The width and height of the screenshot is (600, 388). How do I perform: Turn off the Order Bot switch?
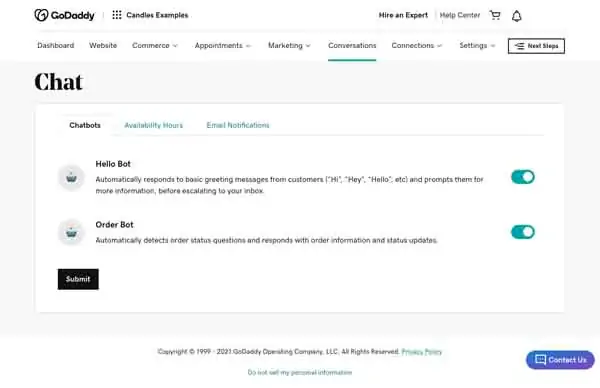point(523,232)
